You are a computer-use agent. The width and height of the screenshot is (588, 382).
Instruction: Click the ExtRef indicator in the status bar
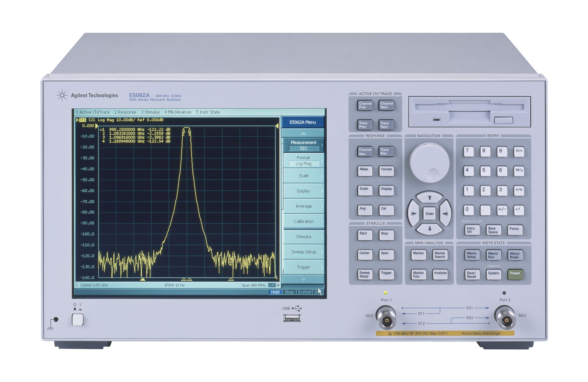pos(304,292)
